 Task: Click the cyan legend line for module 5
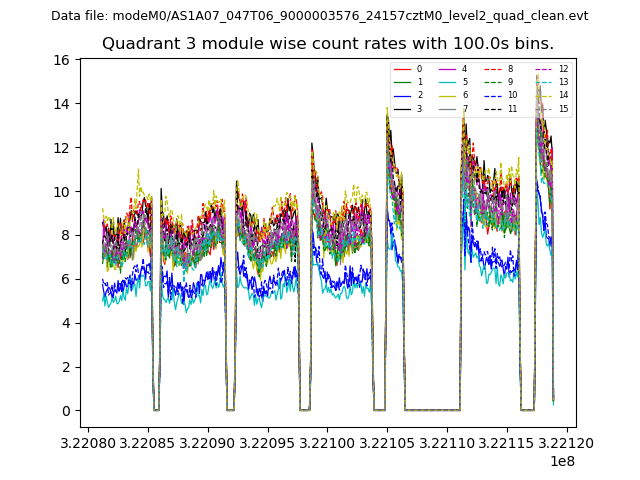click(x=448, y=82)
